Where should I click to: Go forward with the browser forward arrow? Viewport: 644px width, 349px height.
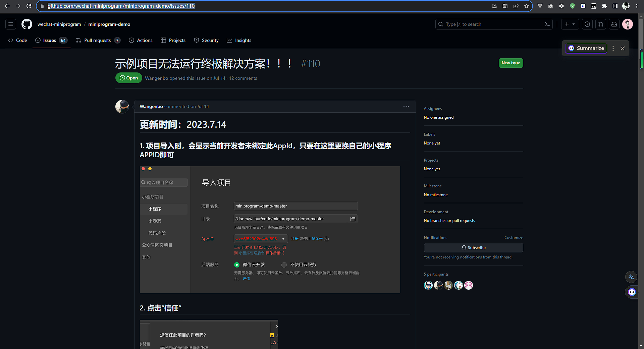click(x=18, y=6)
